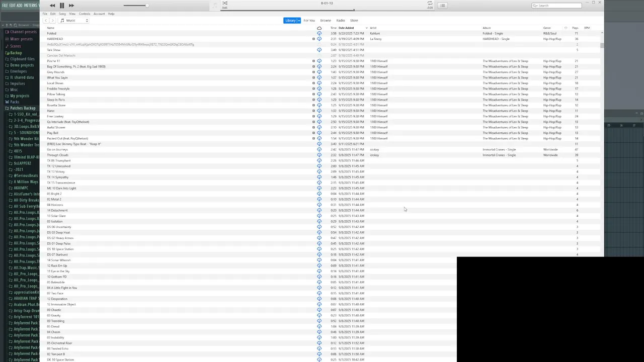Sort by the Plays column header
The image size is (644, 362).
(575, 28)
